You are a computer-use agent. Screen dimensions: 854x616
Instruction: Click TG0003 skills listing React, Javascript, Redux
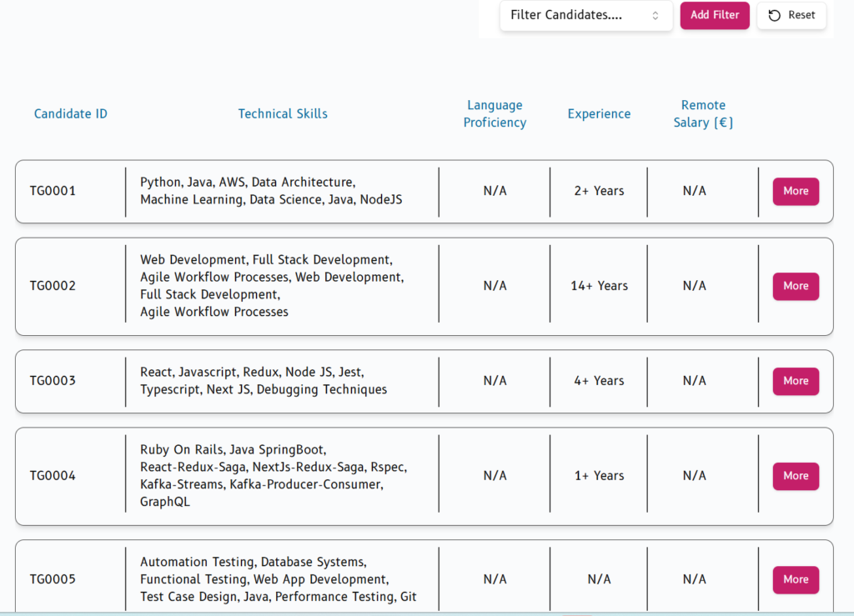tap(264, 381)
